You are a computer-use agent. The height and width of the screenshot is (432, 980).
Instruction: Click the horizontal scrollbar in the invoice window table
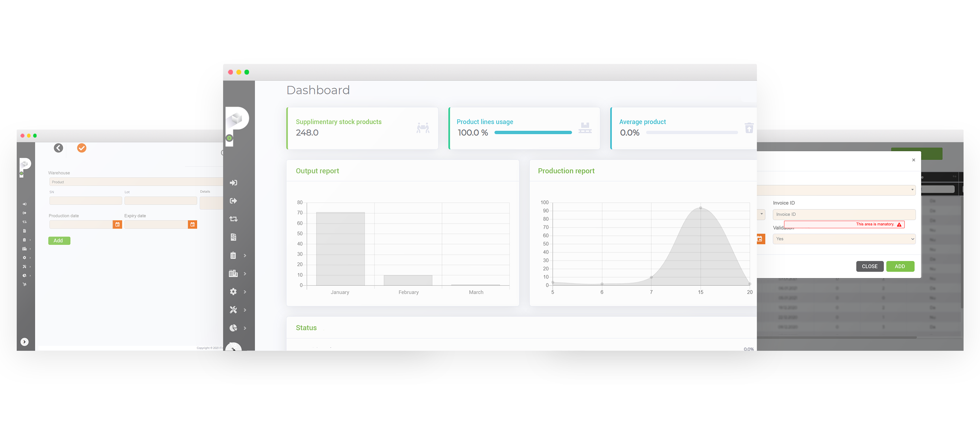click(837, 337)
